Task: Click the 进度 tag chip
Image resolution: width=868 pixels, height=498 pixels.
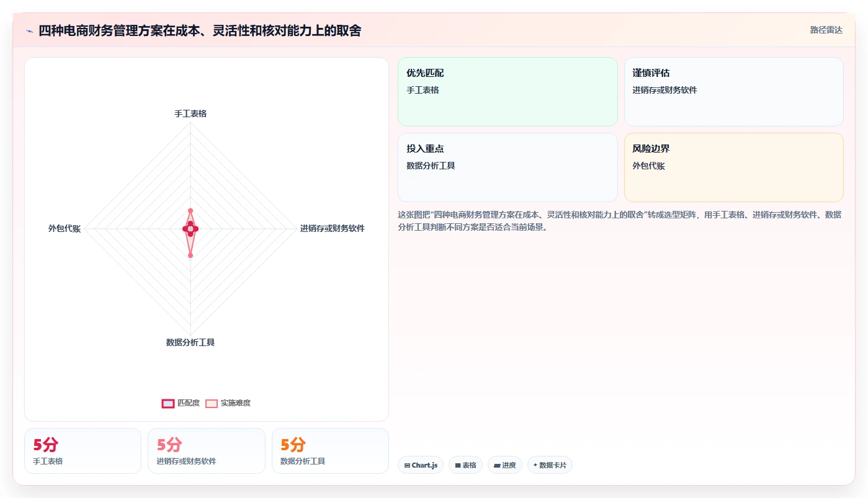Action: [505, 465]
